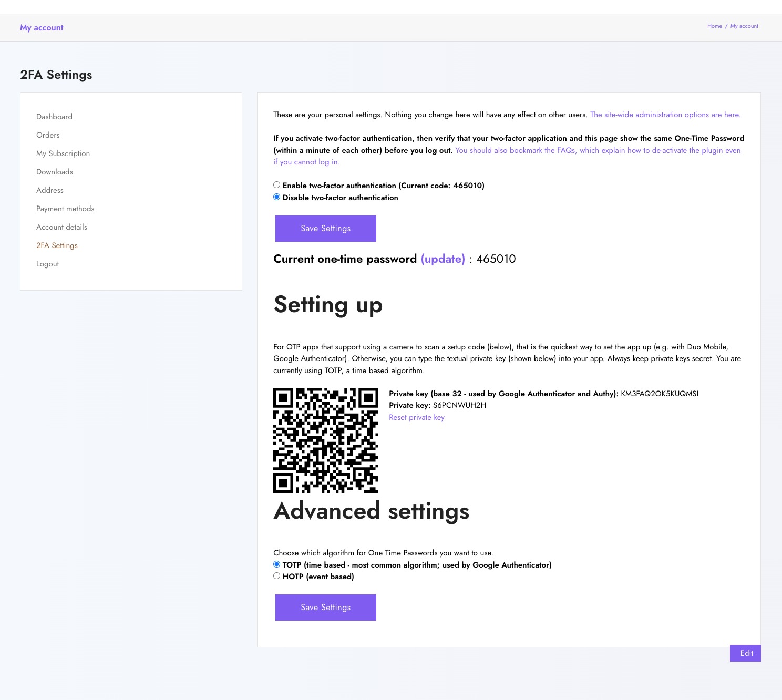
Task: Open Payment methods in the sidebar
Action: coord(65,209)
